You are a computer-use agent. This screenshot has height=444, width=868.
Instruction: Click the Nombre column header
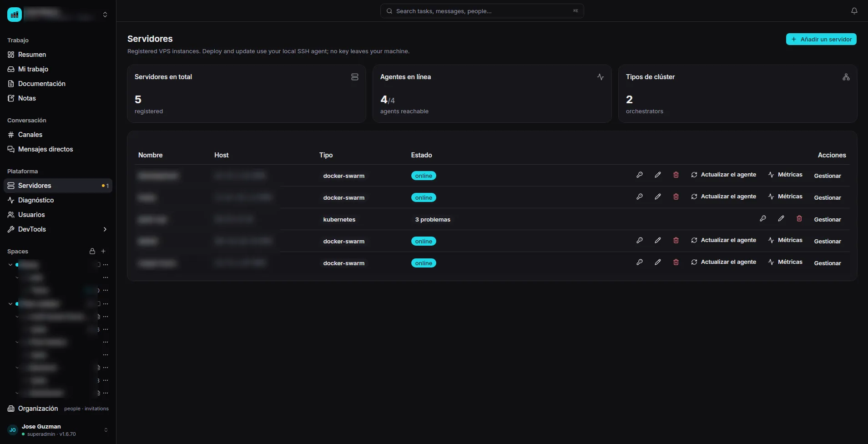pyautogui.click(x=150, y=155)
